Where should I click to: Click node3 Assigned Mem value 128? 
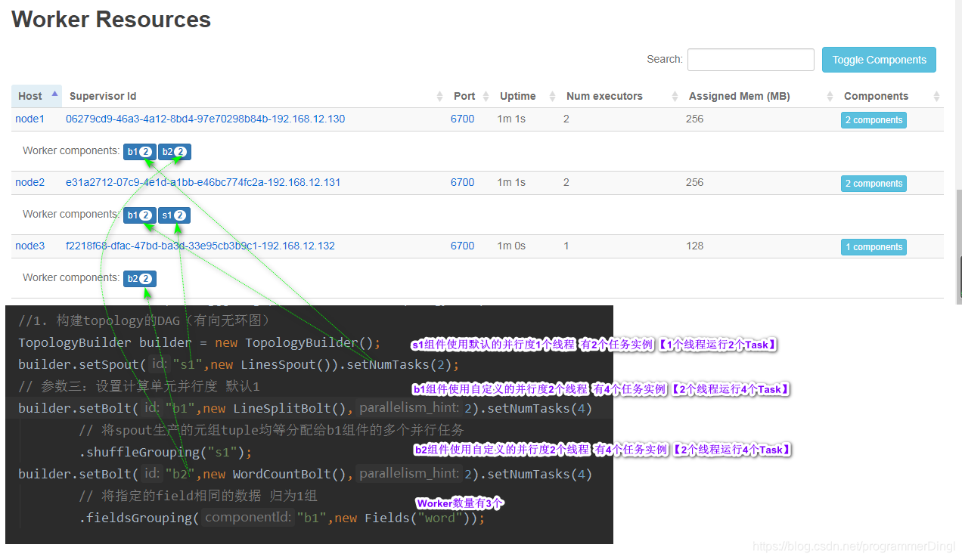(x=694, y=246)
